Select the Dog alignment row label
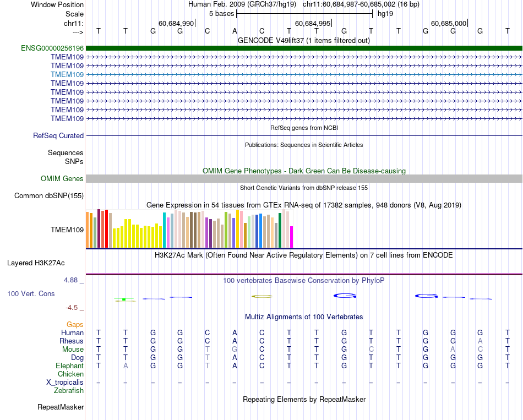 coord(78,358)
